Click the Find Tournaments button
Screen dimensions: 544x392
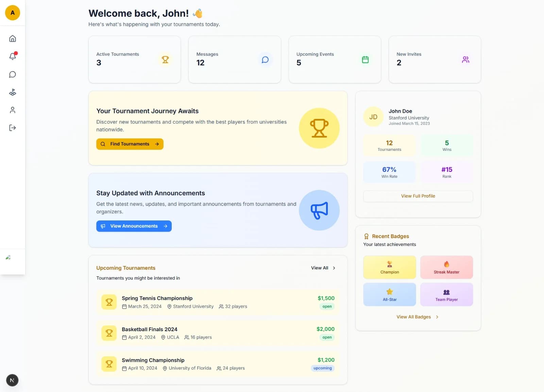(x=130, y=144)
